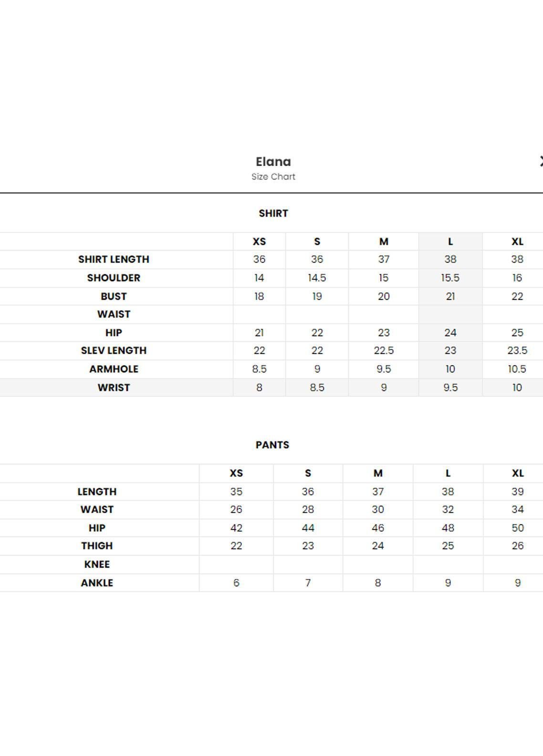Image resolution: width=543 pixels, height=756 pixels.
Task: Click the PANTS section heading
Action: coord(272,445)
